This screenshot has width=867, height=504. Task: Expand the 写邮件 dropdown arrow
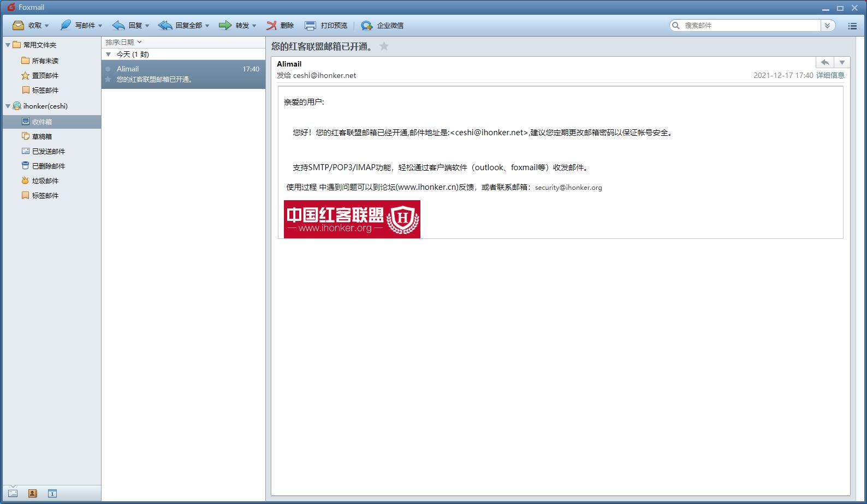[x=100, y=26]
